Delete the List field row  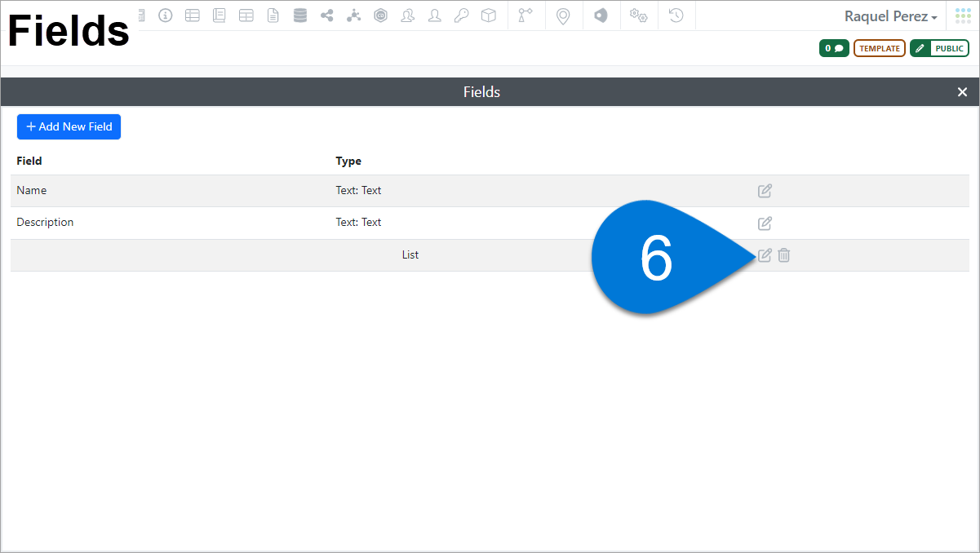click(x=783, y=255)
